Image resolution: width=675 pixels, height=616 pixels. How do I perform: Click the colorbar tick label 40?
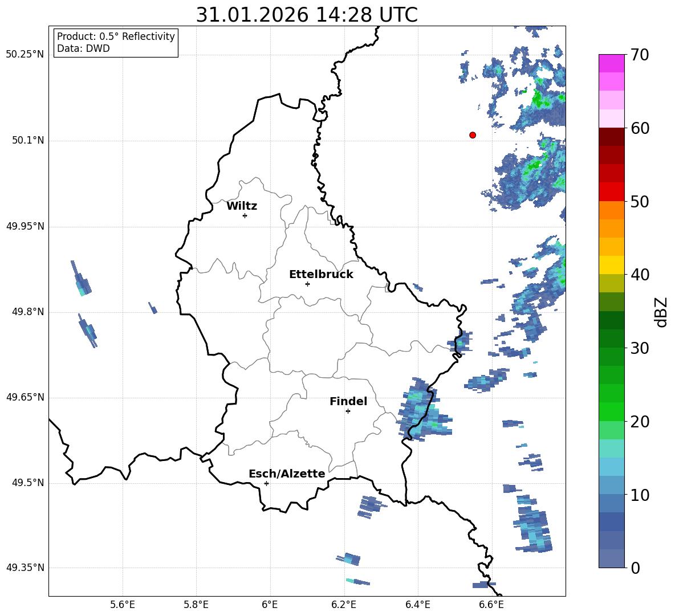(x=640, y=275)
